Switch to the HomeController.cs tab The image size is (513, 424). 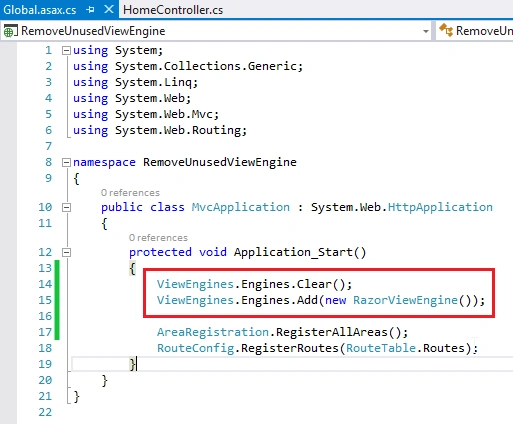pyautogui.click(x=173, y=10)
